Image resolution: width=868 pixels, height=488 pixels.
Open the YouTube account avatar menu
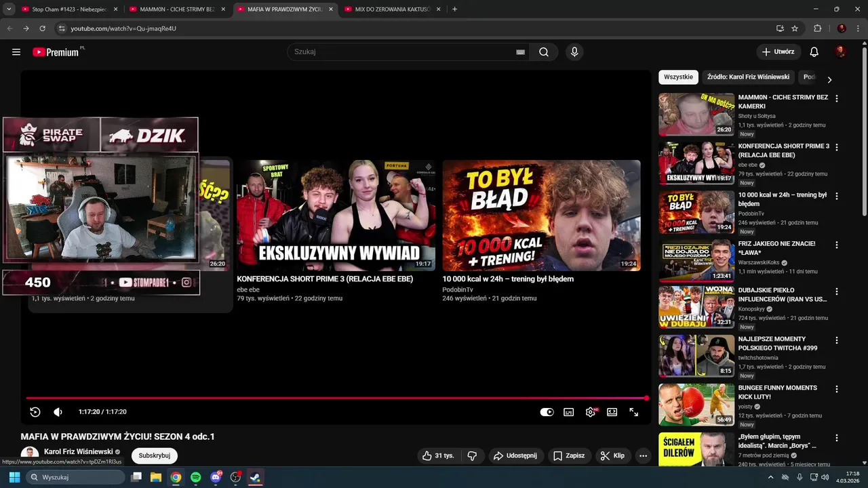pos(841,52)
